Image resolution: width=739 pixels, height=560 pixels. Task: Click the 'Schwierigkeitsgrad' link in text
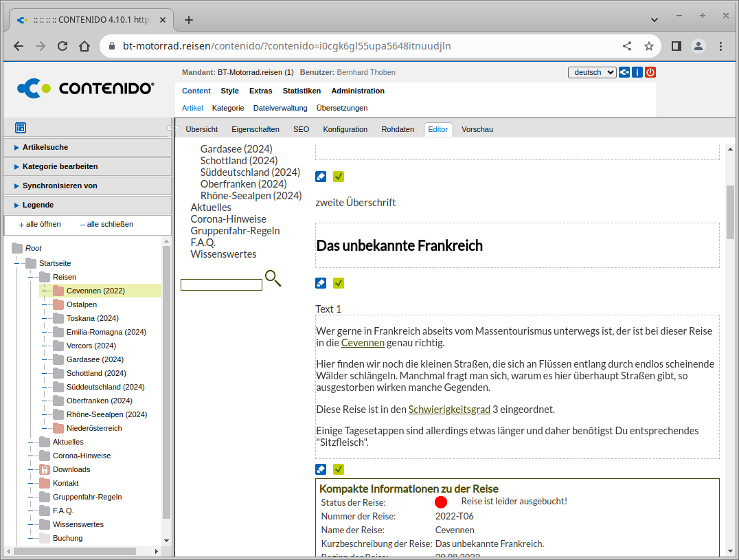click(449, 410)
